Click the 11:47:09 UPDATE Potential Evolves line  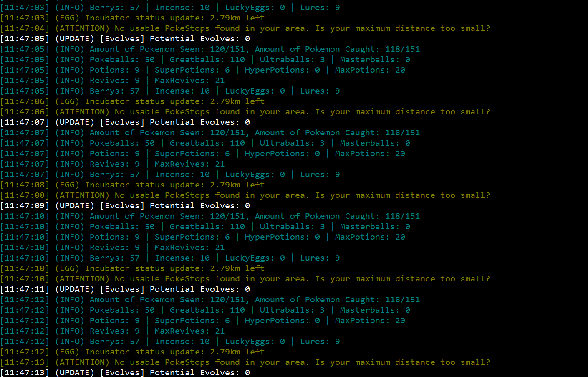125,206
